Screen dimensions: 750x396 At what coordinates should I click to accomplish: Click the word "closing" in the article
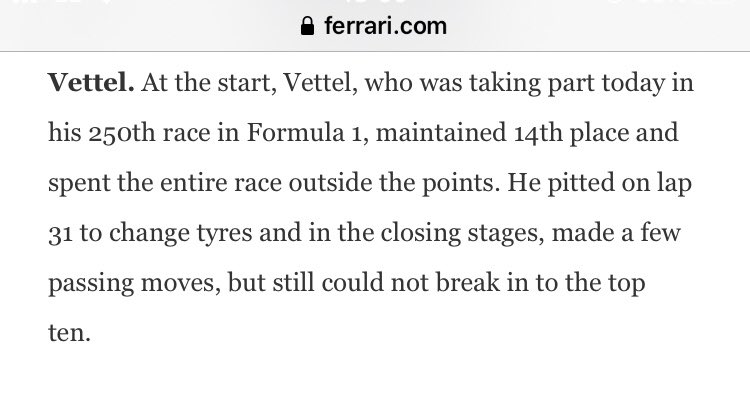(420, 234)
